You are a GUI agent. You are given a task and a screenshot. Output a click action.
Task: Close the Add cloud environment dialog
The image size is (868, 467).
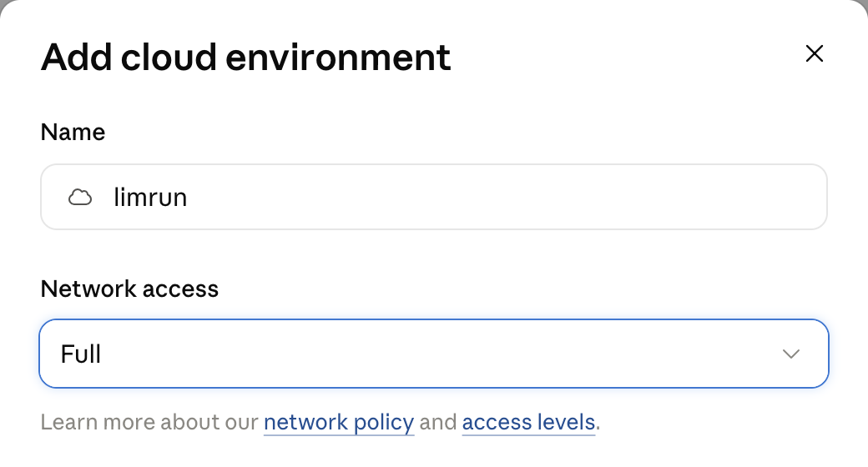(x=815, y=53)
